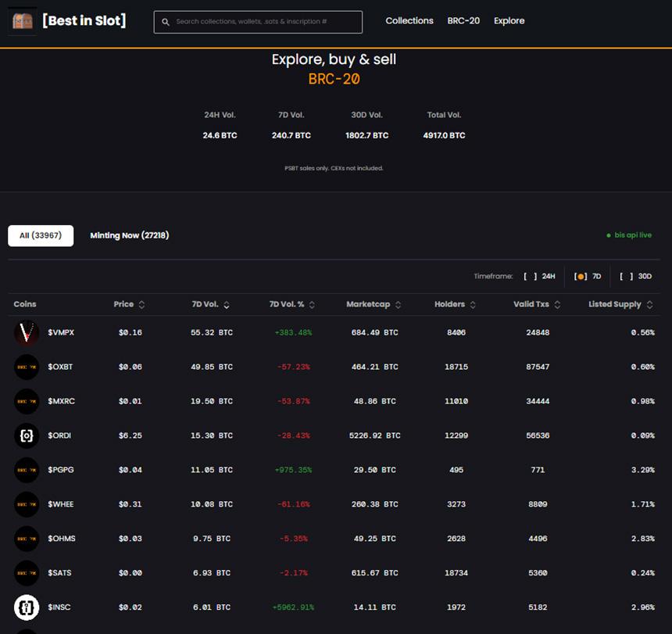Open the $INSC coin name link
This screenshot has width=672, height=634.
[59, 607]
